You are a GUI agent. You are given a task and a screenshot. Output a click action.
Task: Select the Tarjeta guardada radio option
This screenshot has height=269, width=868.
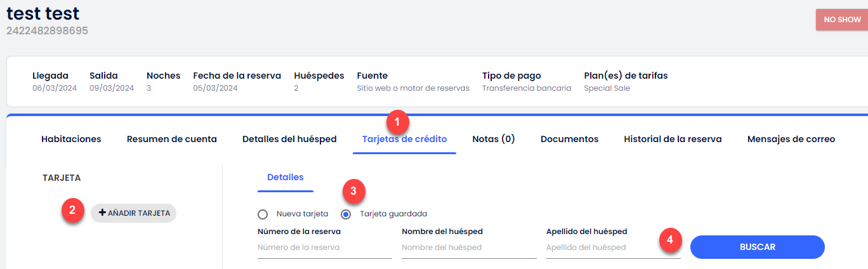(346, 214)
